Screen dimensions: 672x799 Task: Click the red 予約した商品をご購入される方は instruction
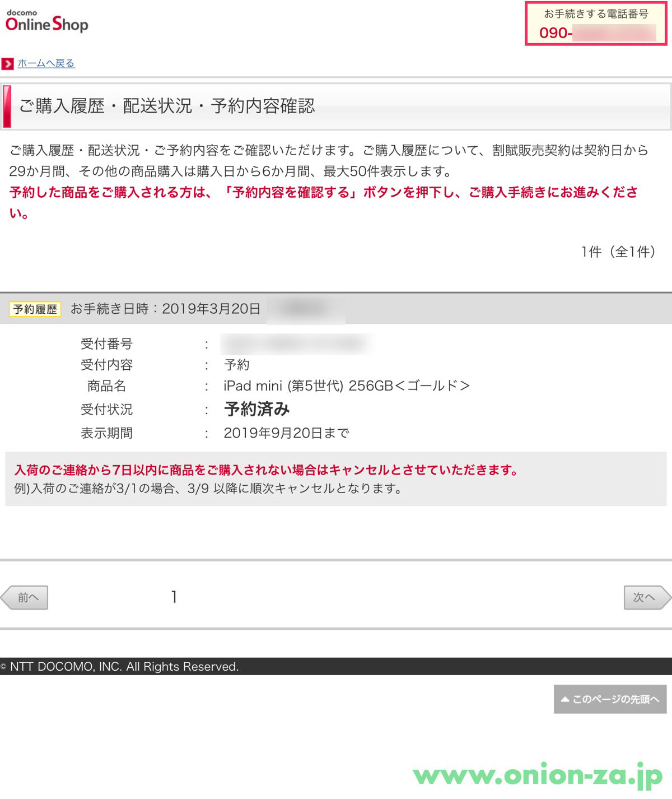[324, 202]
